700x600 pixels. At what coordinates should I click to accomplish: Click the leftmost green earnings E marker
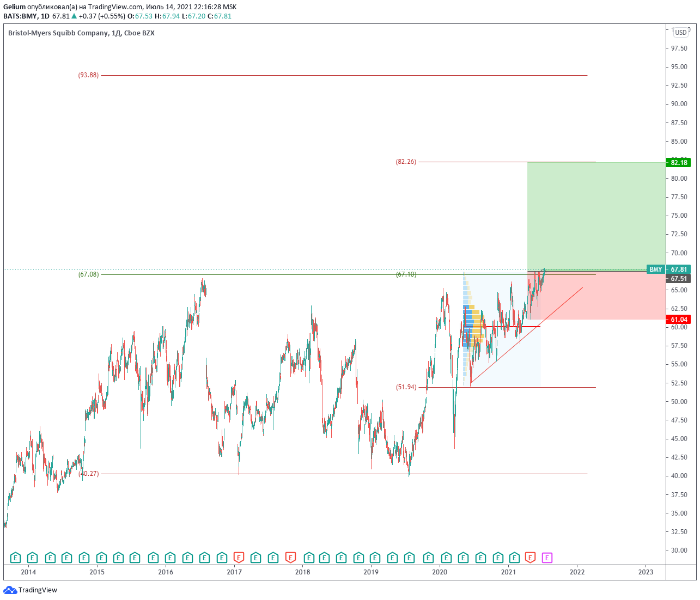pos(15,558)
